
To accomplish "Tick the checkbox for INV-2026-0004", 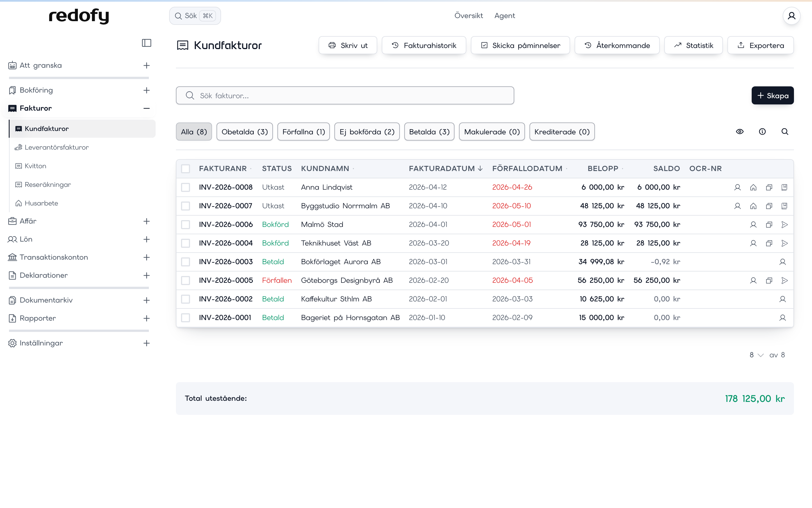I will click(x=186, y=243).
